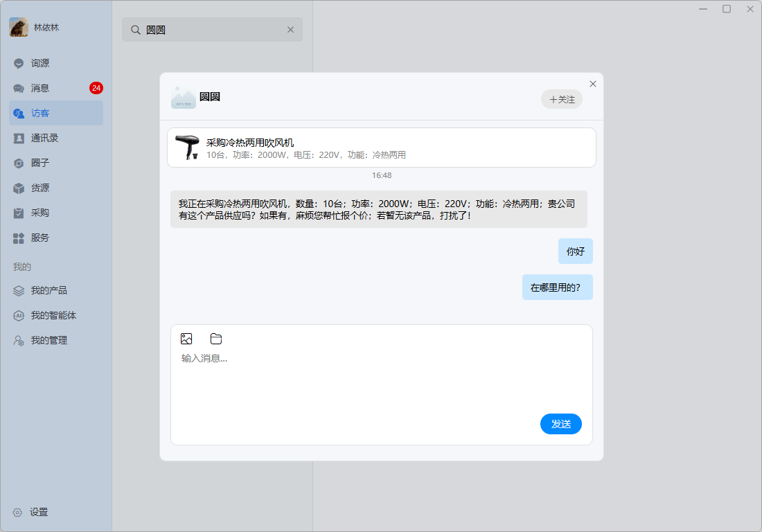Click the 你好 sent message bubble

pyautogui.click(x=576, y=251)
